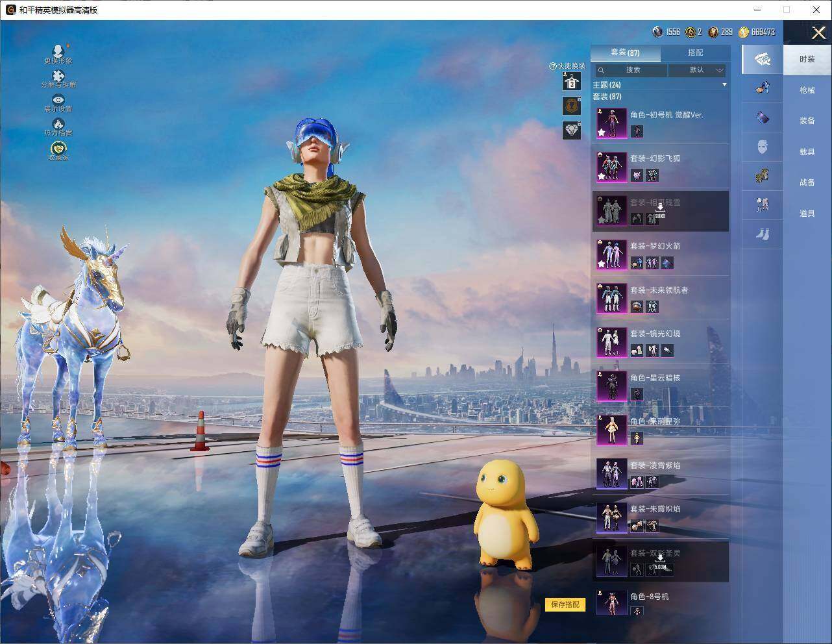Click the bronze coin icon beside 289

(x=713, y=32)
